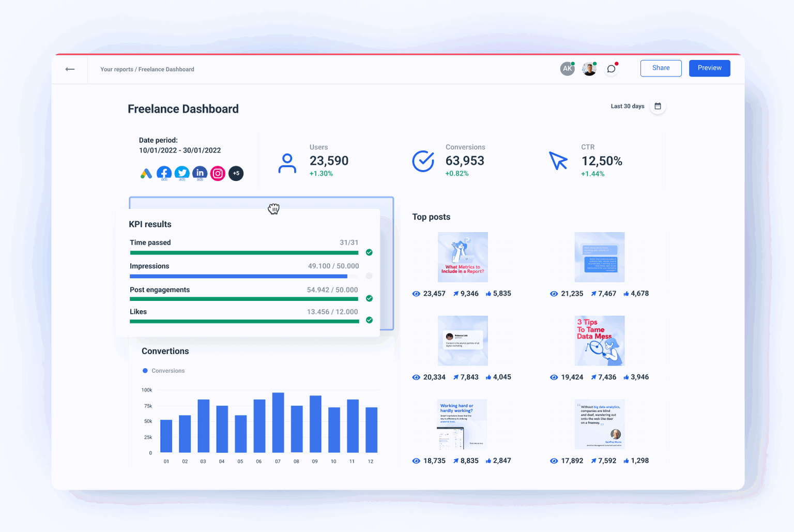Open the What Metrics to Include post thumbnail
Screen dimensions: 794x532
pyautogui.click(x=463, y=257)
